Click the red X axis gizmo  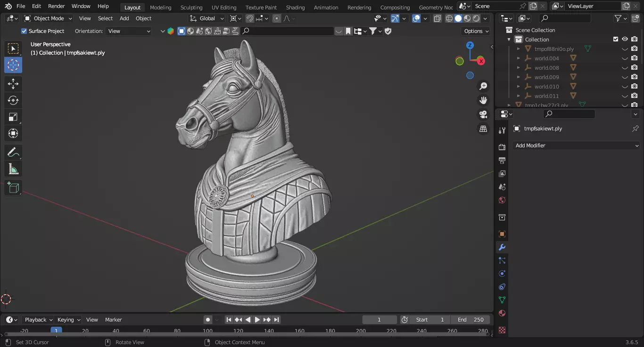coord(481,61)
